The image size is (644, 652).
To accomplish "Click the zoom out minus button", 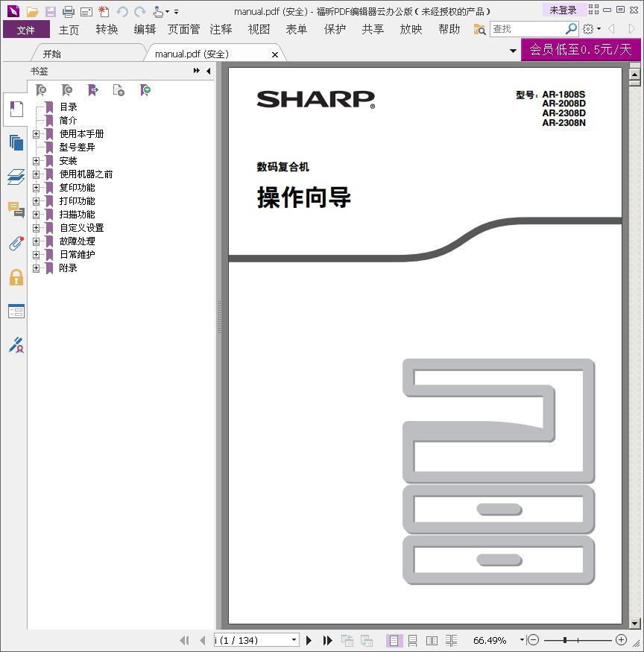I will [x=533, y=640].
